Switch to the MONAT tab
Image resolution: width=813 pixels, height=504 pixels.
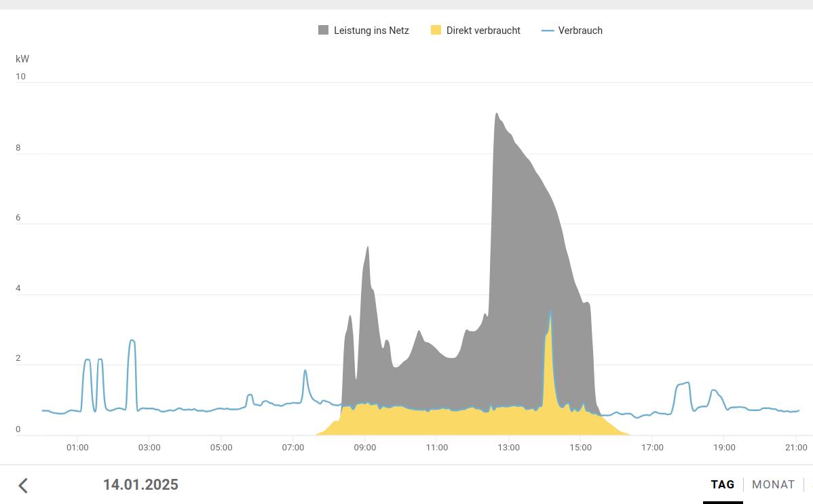tap(773, 484)
